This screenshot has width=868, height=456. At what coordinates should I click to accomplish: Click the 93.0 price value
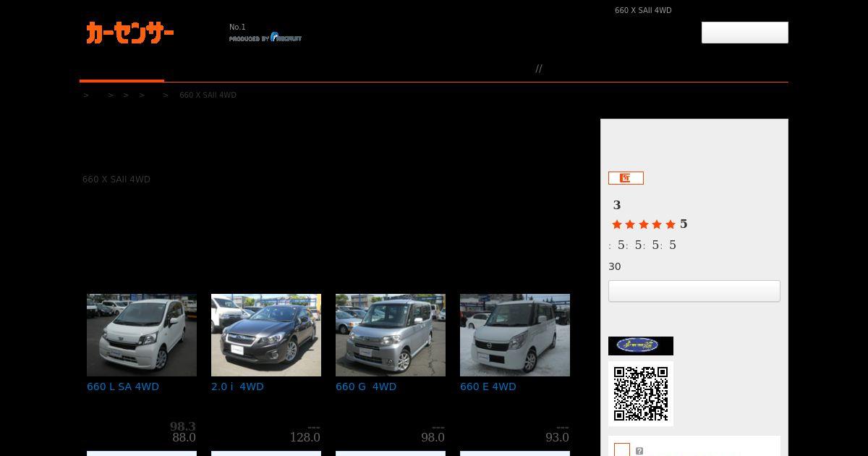click(557, 437)
